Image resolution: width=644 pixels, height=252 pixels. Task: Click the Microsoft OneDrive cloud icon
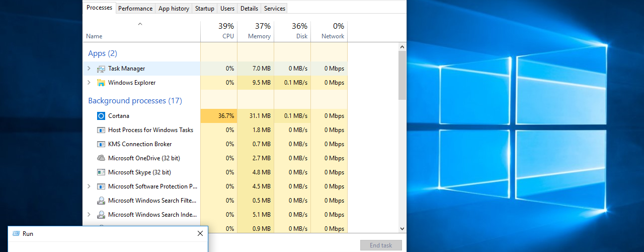[101, 158]
